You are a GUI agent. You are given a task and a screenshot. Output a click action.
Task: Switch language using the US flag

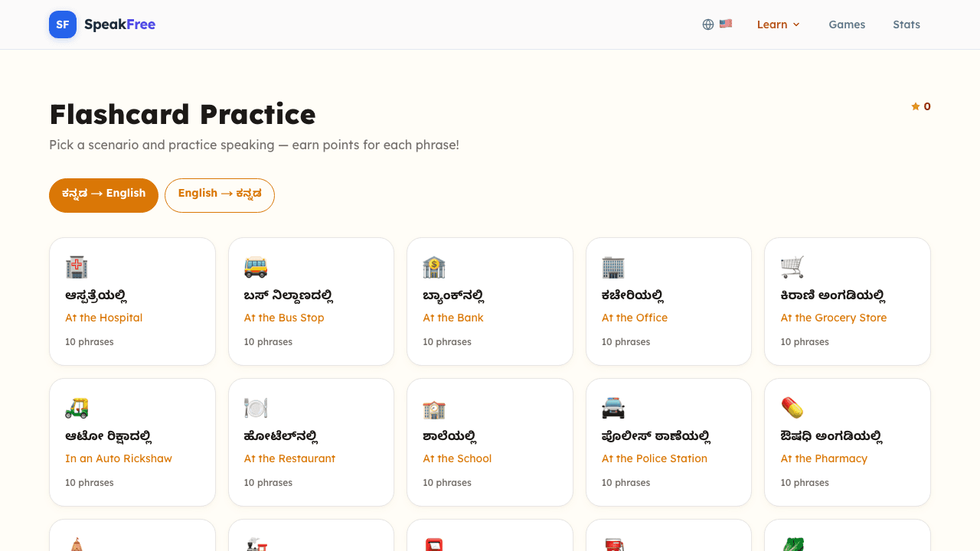click(726, 24)
